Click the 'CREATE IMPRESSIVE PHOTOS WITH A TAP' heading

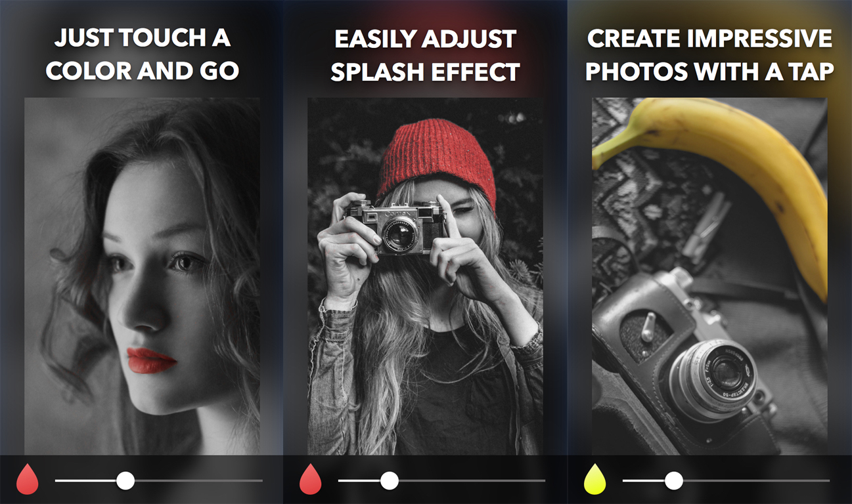pos(709,55)
